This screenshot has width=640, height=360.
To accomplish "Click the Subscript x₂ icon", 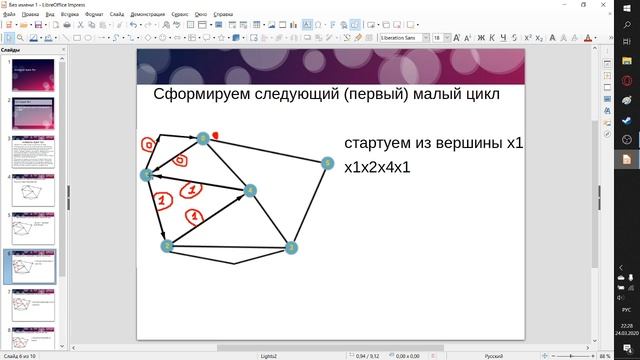I will tap(539, 38).
